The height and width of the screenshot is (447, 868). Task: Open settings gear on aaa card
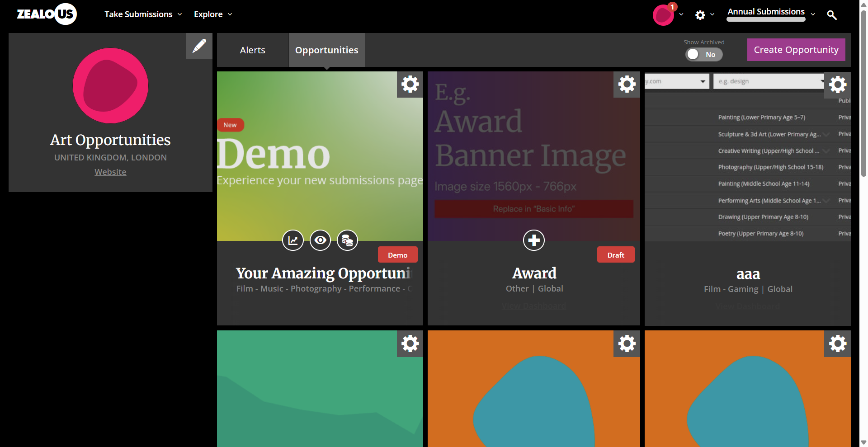coord(837,85)
